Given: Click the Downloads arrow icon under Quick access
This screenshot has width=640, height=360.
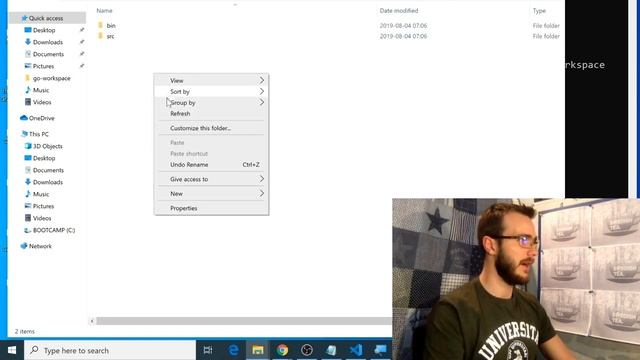Looking at the screenshot, I should [28, 42].
